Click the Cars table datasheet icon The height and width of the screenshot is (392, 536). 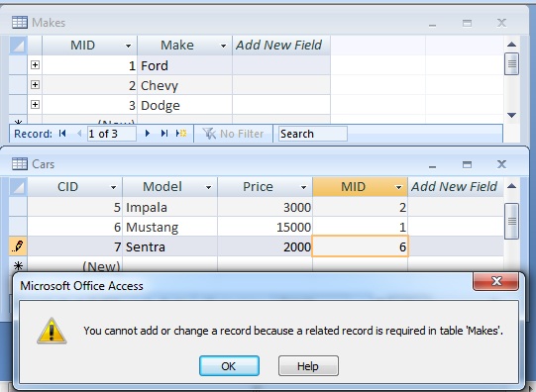coord(20,164)
